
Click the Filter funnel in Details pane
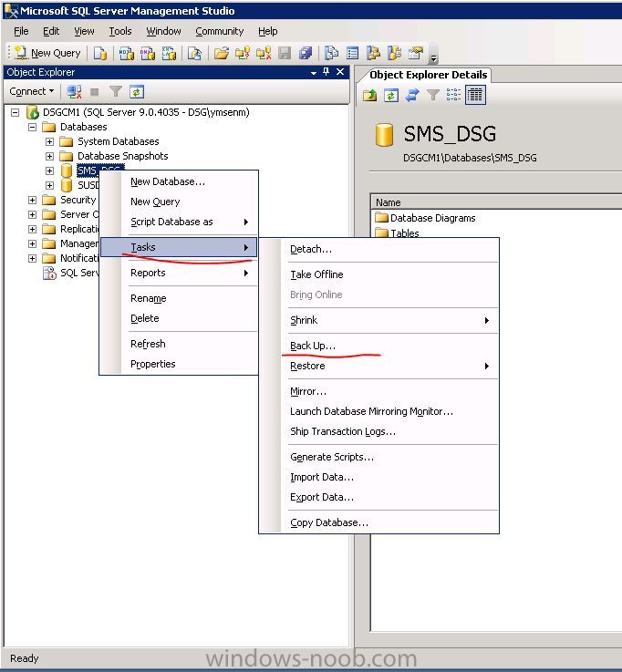pyautogui.click(x=433, y=95)
